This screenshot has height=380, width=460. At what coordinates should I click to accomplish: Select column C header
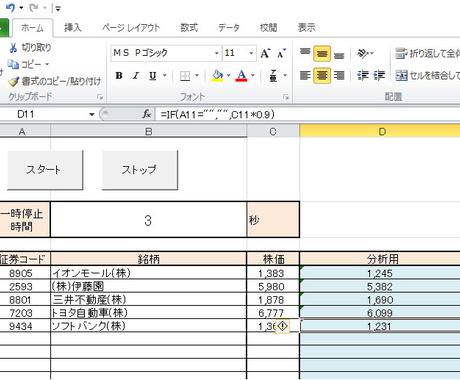[x=273, y=132]
